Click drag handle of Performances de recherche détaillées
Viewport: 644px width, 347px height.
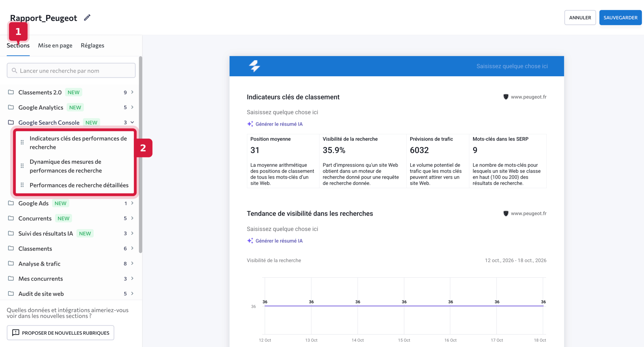point(22,185)
